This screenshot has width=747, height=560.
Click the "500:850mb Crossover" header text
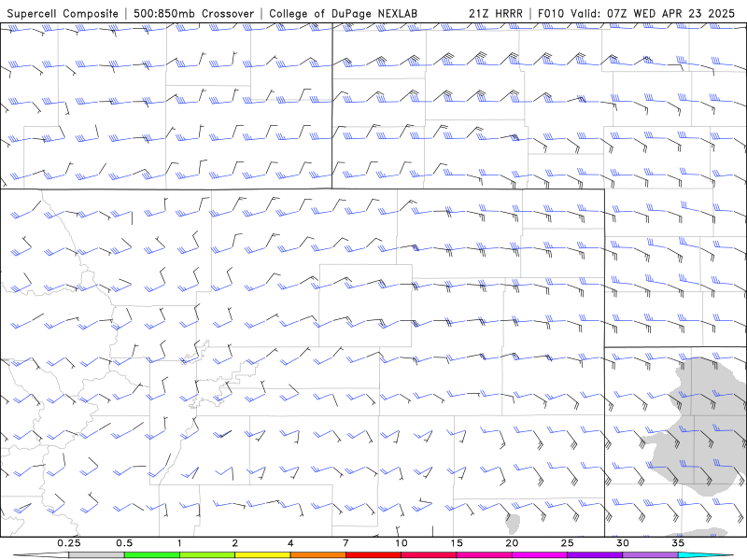(x=193, y=13)
